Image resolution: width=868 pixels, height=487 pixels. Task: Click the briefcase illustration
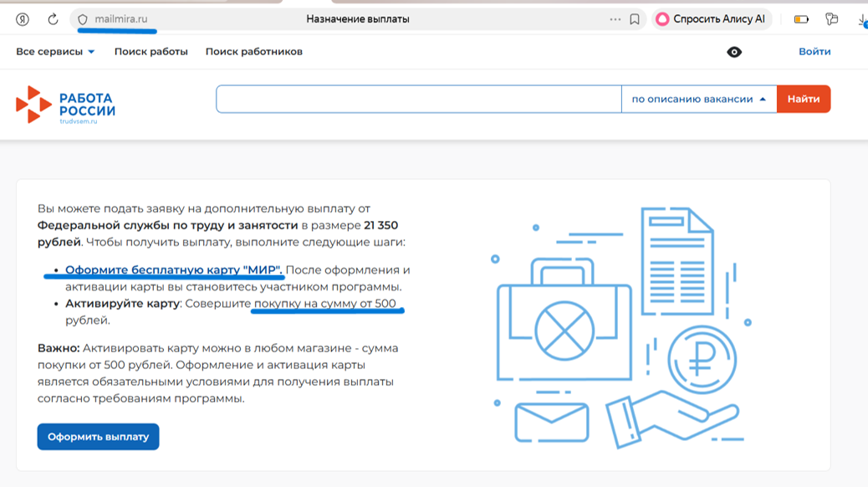tap(564, 320)
